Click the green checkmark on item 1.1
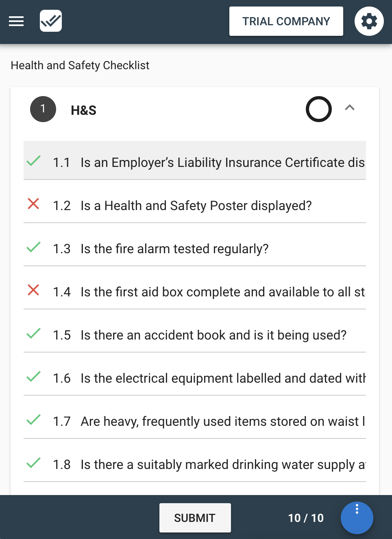Viewport: 392px width, 539px height. 33,160
